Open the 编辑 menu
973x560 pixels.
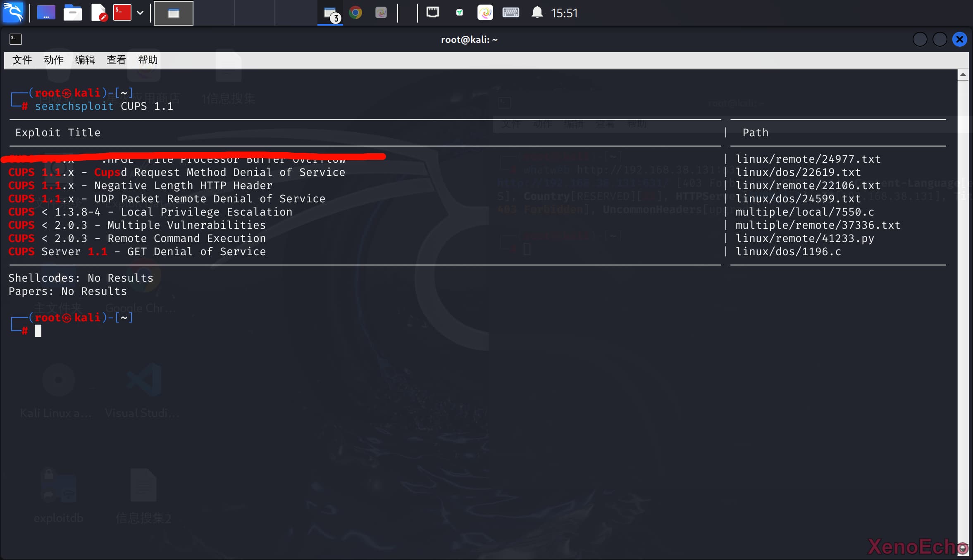pos(85,60)
